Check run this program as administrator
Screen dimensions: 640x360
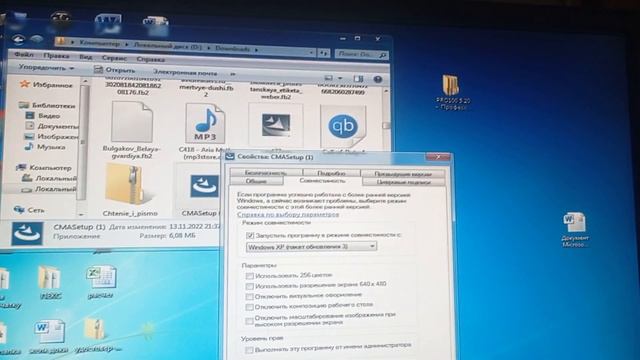[x=249, y=350]
